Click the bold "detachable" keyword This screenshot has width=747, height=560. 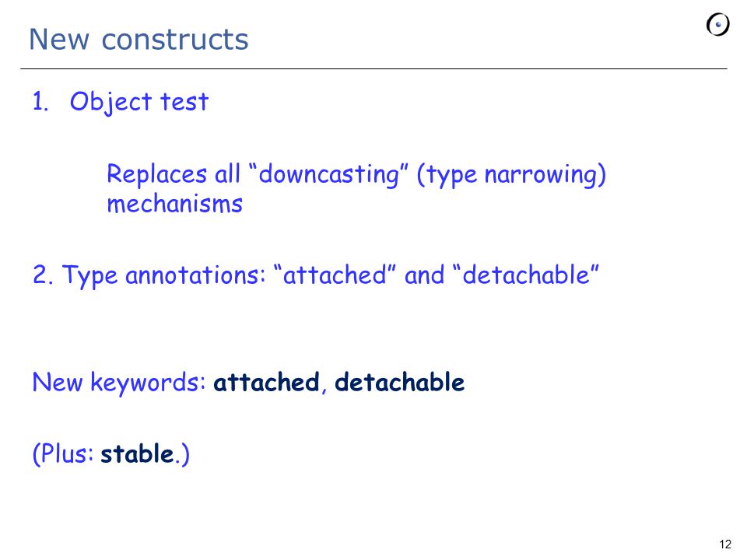pos(399,383)
